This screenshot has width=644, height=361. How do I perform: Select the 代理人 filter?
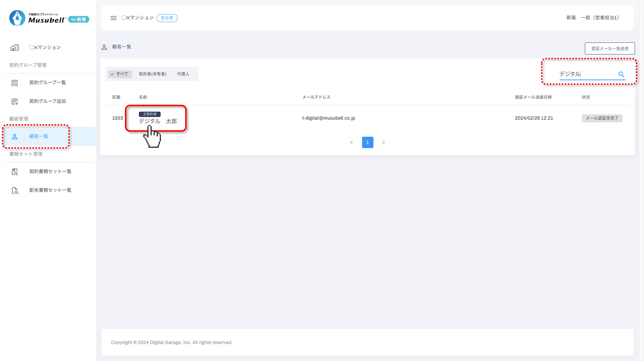(x=183, y=74)
